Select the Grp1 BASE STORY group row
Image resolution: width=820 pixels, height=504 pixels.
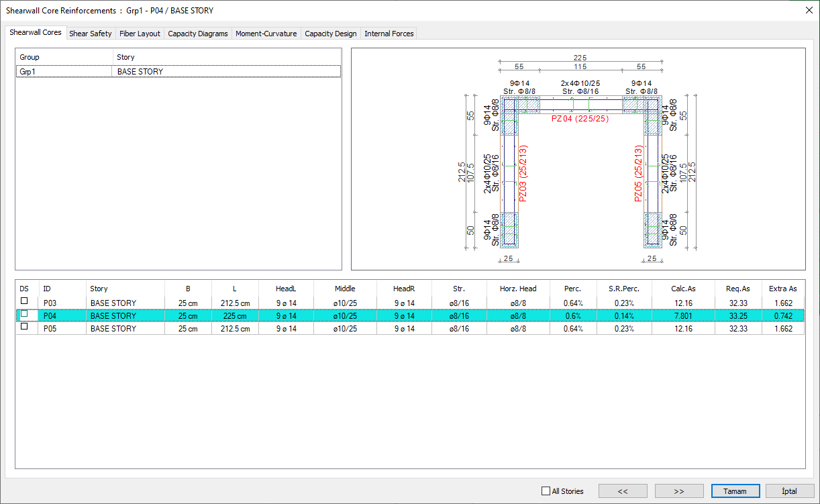click(178, 72)
